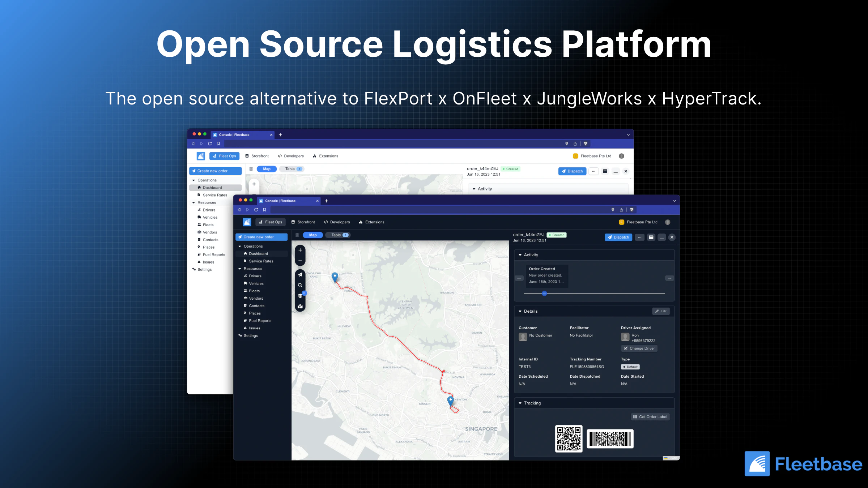The width and height of the screenshot is (868, 488).
Task: Open the map search tool
Action: [x=300, y=285]
